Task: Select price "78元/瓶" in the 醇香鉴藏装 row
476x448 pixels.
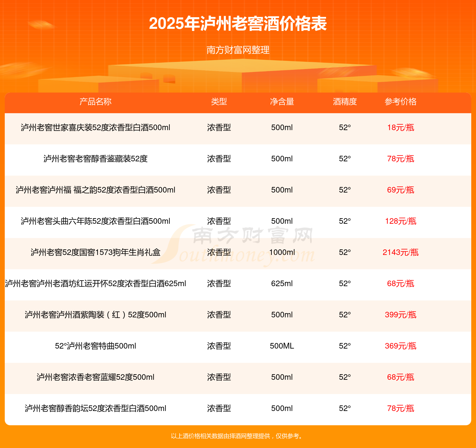Action: pos(401,159)
